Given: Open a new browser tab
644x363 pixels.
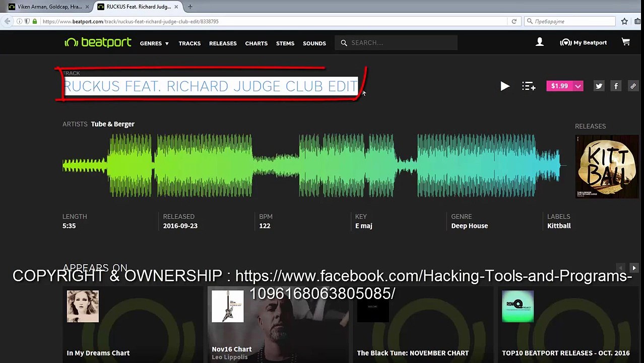Looking at the screenshot, I should tap(190, 7).
